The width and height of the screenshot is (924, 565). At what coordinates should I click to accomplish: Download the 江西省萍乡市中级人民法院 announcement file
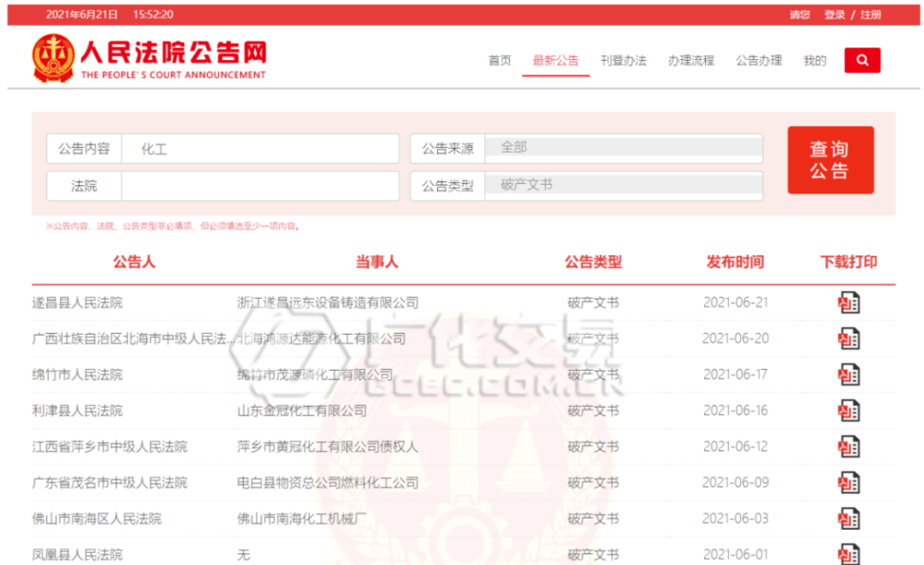[x=848, y=447]
